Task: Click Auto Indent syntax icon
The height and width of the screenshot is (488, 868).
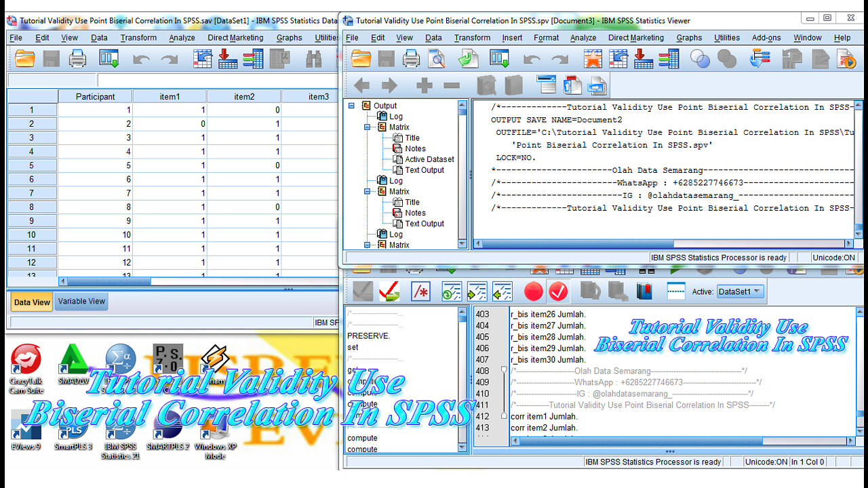Action: 452,292
